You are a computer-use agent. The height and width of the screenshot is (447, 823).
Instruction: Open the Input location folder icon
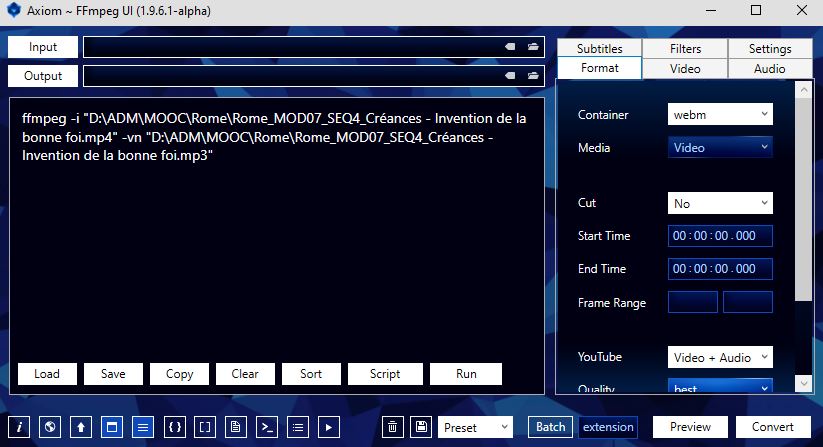coord(533,47)
